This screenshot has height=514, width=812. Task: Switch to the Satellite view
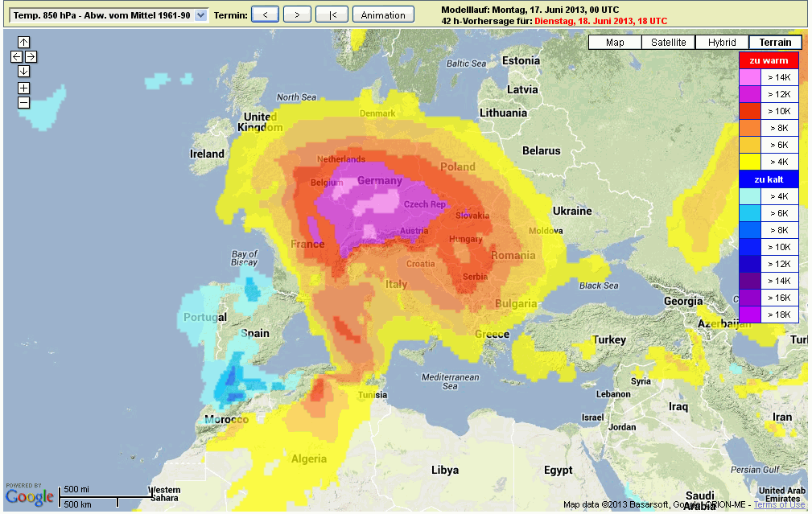tap(669, 43)
